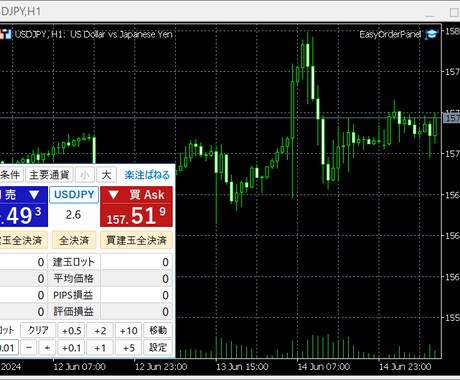The image size is (460, 380).
Task: Click the 移動 move panel button
Action: pos(158,330)
